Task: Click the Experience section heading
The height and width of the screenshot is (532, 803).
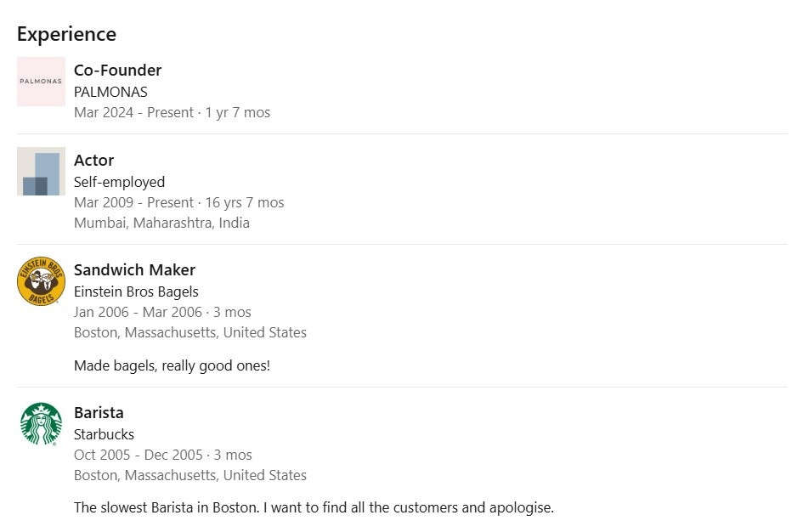Action: pyautogui.click(x=66, y=34)
